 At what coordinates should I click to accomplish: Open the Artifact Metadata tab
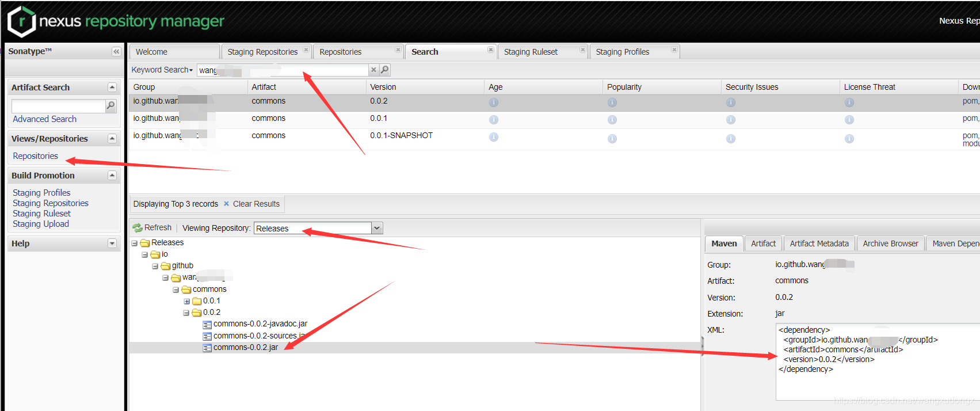click(819, 243)
